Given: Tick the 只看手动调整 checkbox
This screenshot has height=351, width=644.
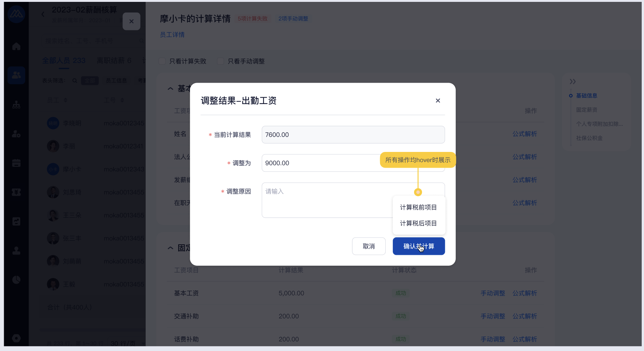Looking at the screenshot, I should 221,61.
